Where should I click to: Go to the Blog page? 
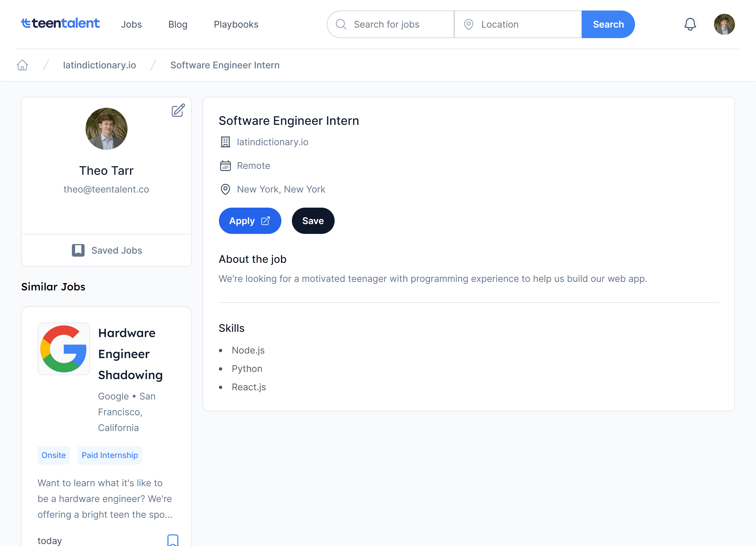point(178,24)
